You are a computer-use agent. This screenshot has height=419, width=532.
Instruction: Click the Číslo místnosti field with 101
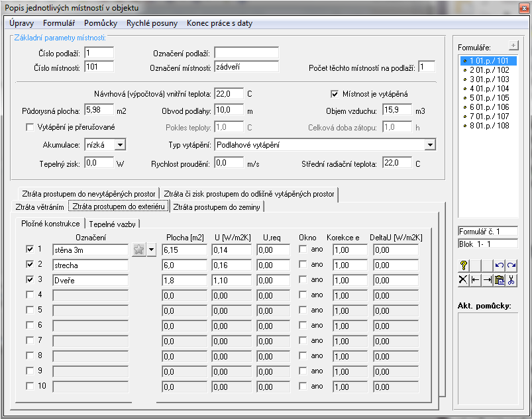point(99,67)
